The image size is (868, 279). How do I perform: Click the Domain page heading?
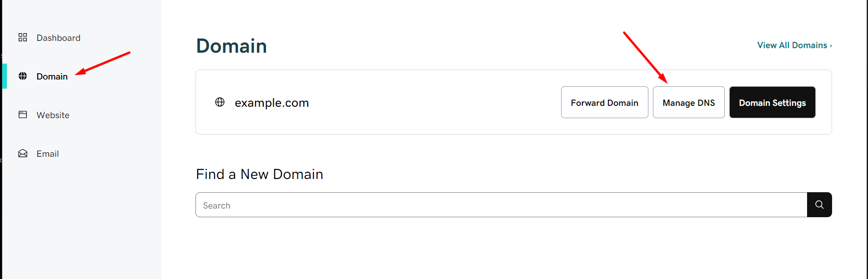point(231,45)
